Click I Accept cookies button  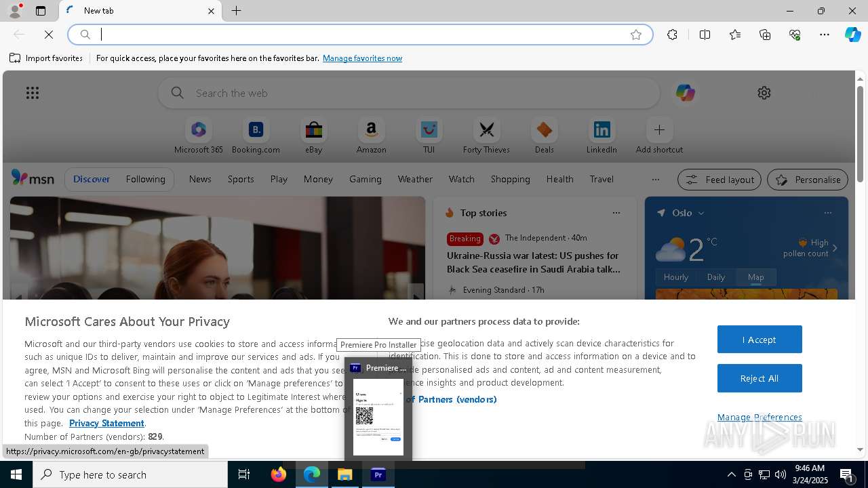click(x=759, y=340)
